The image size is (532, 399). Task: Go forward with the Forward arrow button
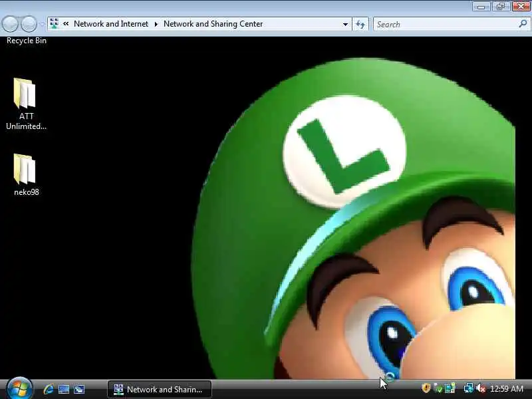[29, 24]
